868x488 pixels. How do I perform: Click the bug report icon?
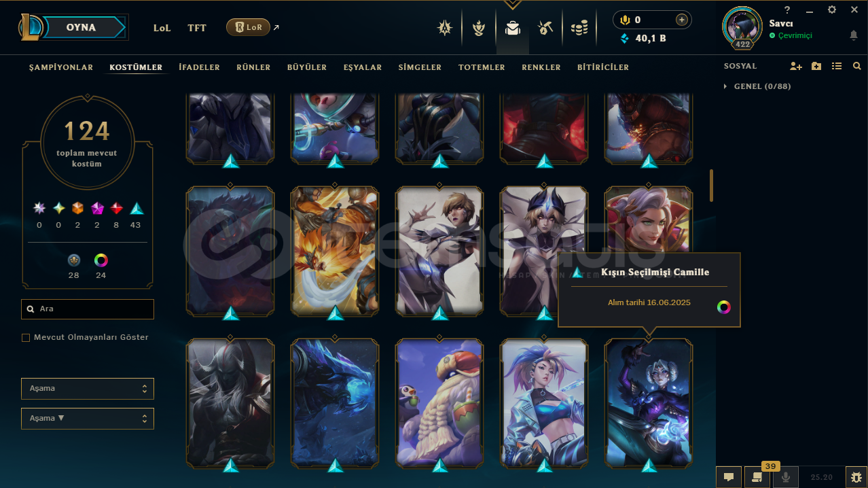pos(856,477)
